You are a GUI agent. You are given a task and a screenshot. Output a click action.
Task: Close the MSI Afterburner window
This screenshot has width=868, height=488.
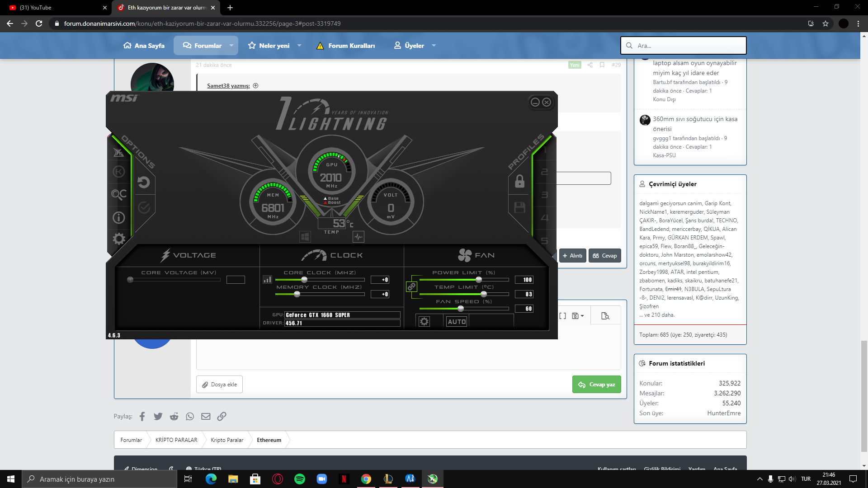click(x=547, y=102)
